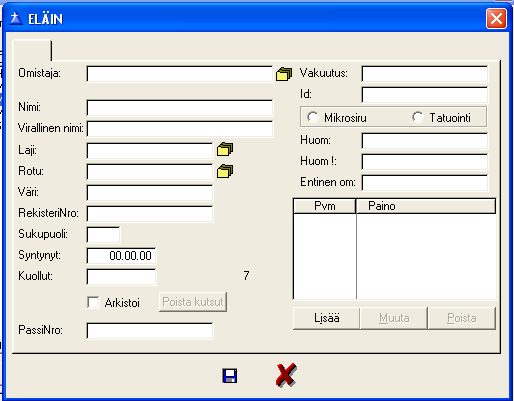Viewport: 514px width, 401px height.
Task: Click the Poista button under weight table
Action: click(x=462, y=318)
